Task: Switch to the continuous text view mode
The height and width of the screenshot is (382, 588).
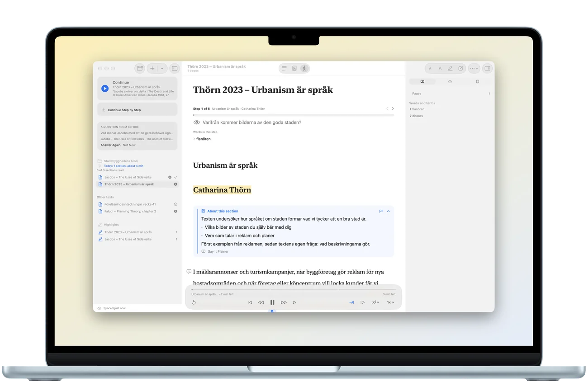Action: pos(284,68)
